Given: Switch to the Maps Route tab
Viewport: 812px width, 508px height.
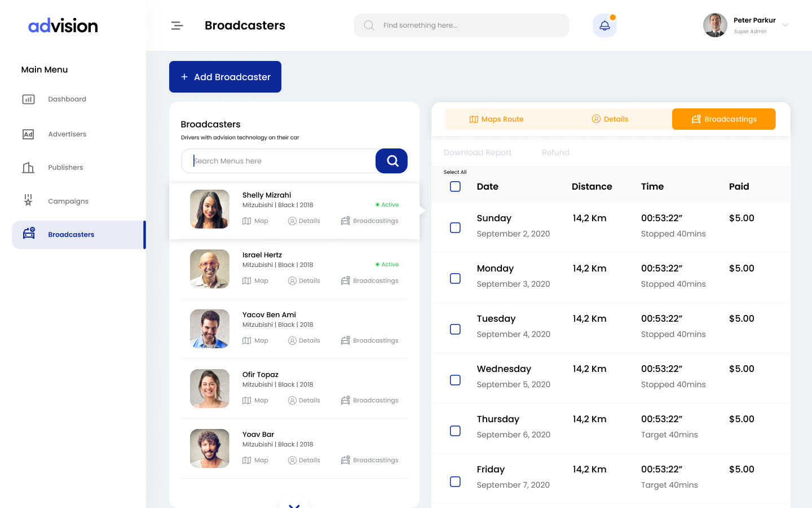Looking at the screenshot, I should (x=496, y=119).
